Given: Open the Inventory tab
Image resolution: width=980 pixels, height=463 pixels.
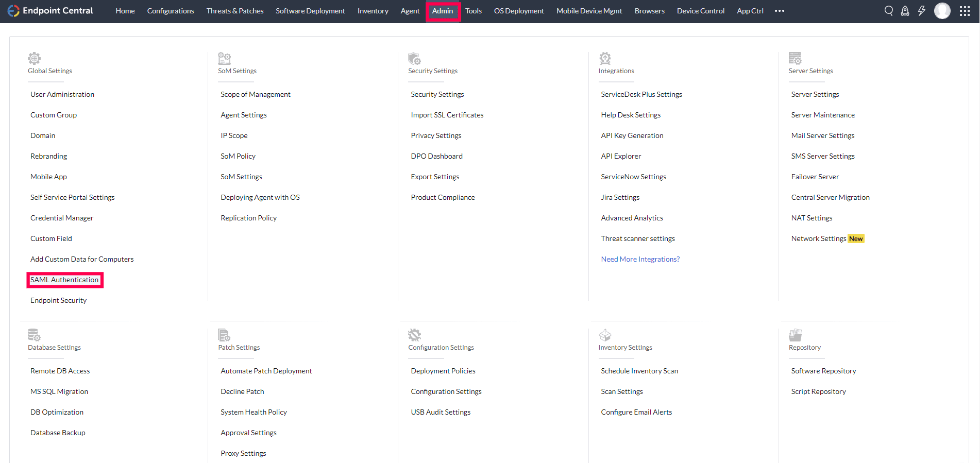Looking at the screenshot, I should pos(373,11).
